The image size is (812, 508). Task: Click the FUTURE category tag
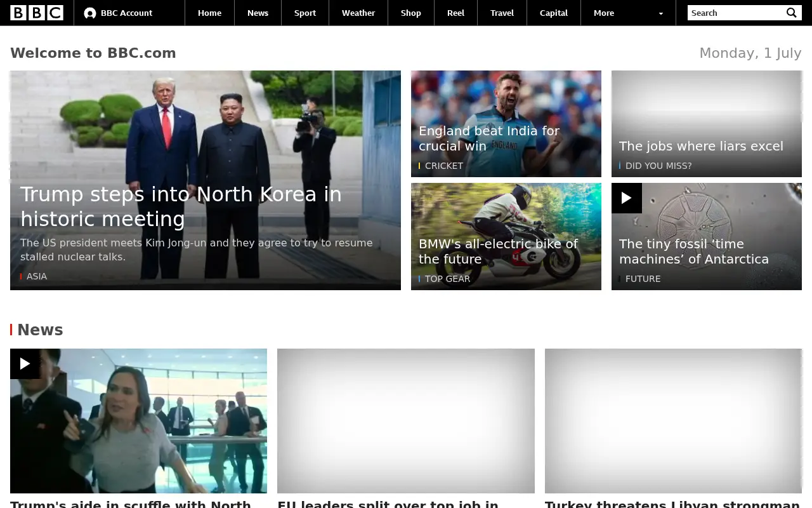point(643,279)
